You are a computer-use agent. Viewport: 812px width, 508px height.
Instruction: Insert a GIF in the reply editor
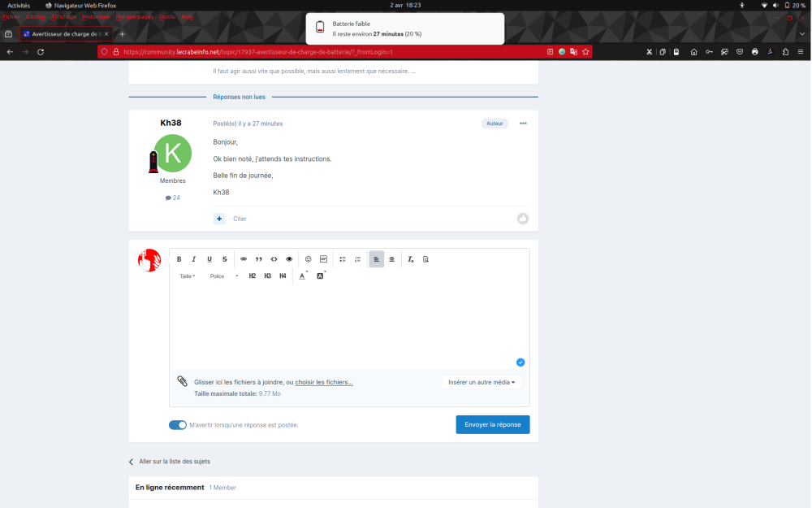point(324,259)
